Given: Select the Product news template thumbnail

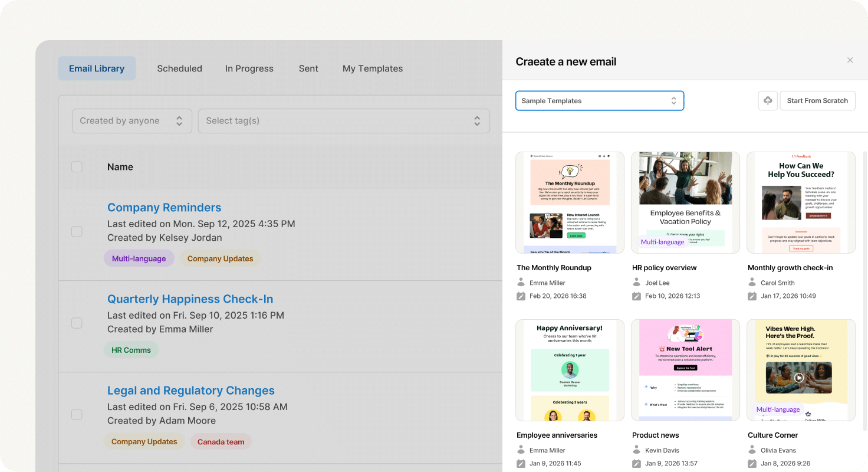Looking at the screenshot, I should (x=685, y=370).
